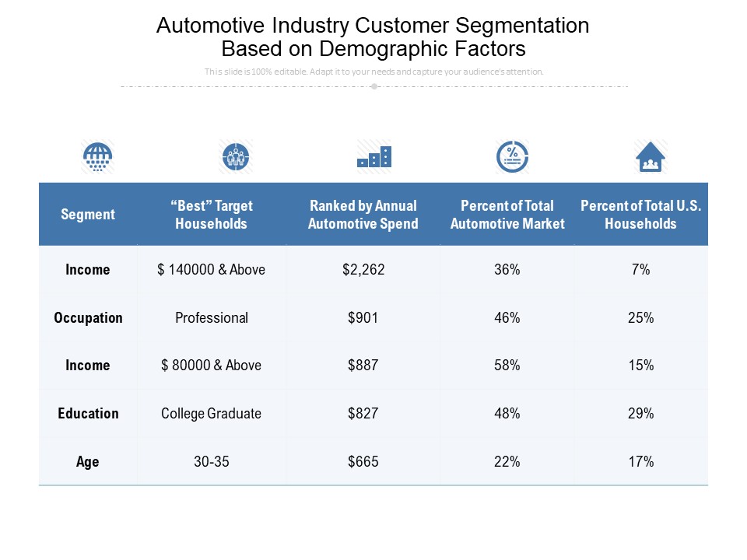The image size is (747, 560).
Task: Select the '$887' spend cell
Action: [363, 366]
